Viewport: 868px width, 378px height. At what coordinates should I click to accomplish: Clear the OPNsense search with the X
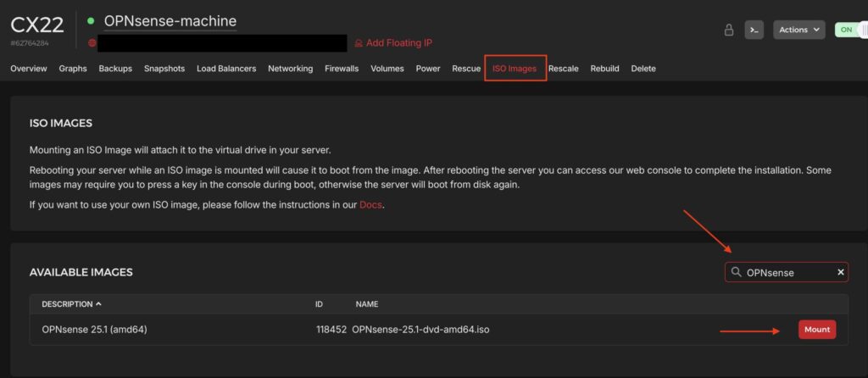pos(840,272)
